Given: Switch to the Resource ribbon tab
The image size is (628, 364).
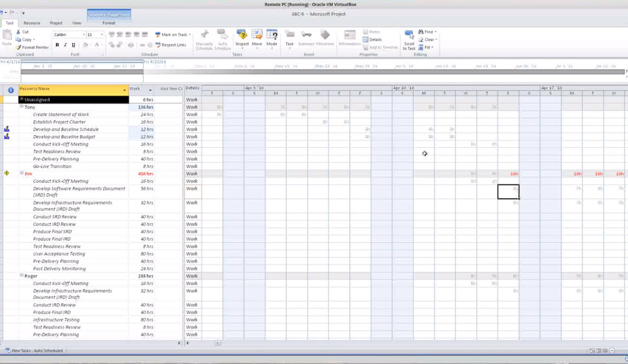Looking at the screenshot, I should (x=32, y=23).
